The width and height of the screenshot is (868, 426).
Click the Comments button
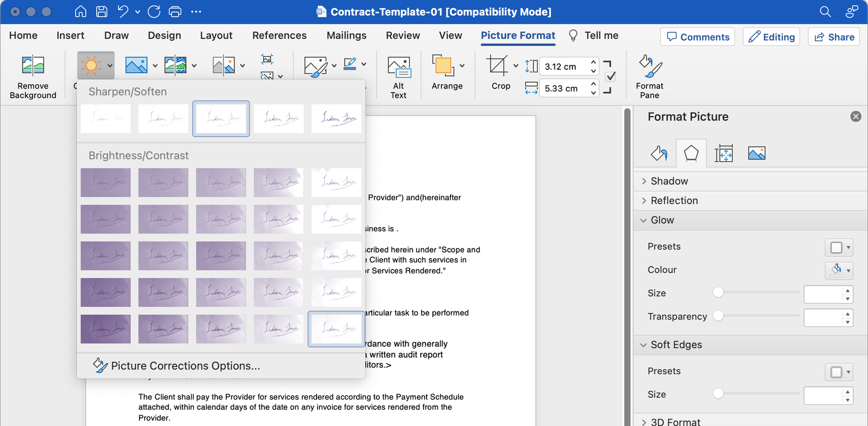tap(697, 36)
